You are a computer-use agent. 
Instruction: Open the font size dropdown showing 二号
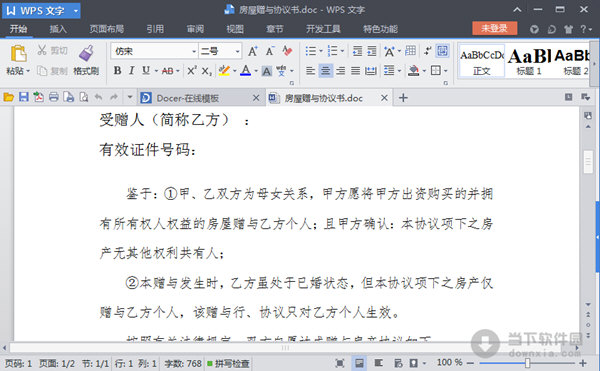pyautogui.click(x=238, y=51)
